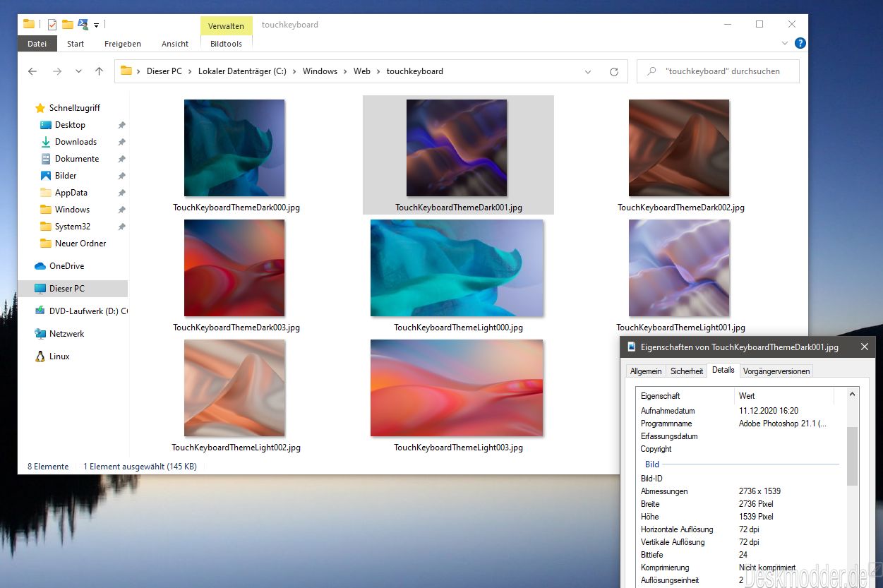Select Linux in the navigation pane
This screenshot has height=588, width=883.
coord(59,356)
